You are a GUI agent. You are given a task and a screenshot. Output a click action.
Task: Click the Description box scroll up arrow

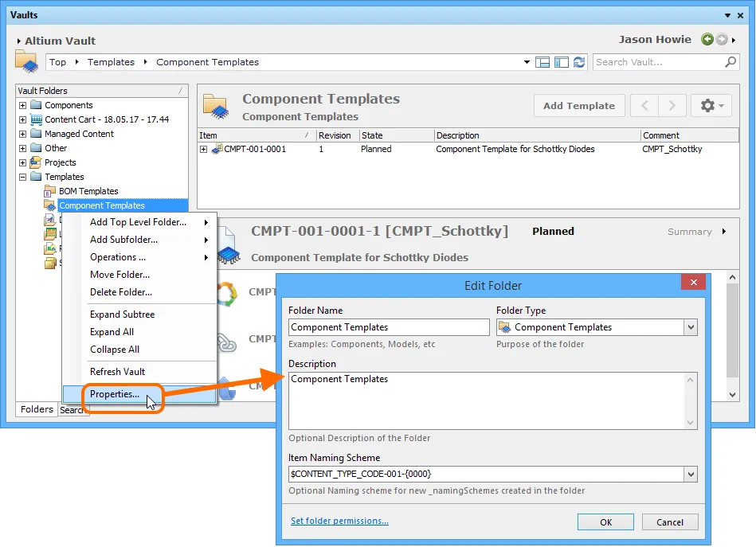click(x=691, y=380)
